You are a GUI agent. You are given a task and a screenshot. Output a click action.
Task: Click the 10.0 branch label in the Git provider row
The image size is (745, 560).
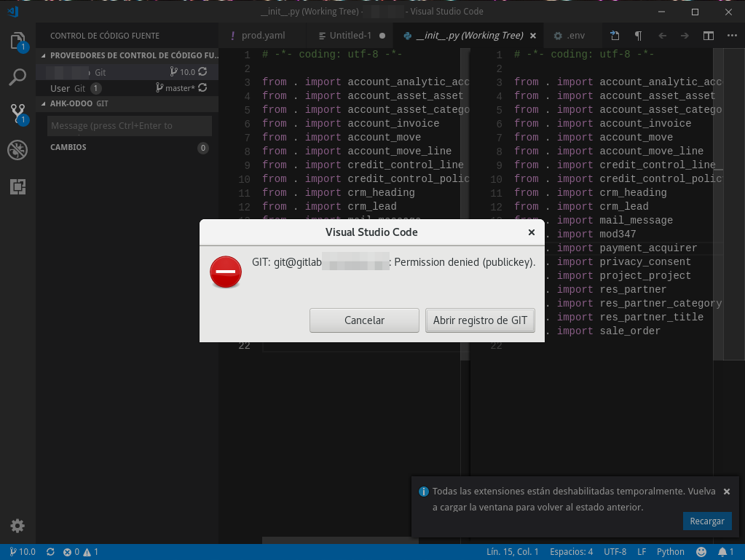coord(183,71)
